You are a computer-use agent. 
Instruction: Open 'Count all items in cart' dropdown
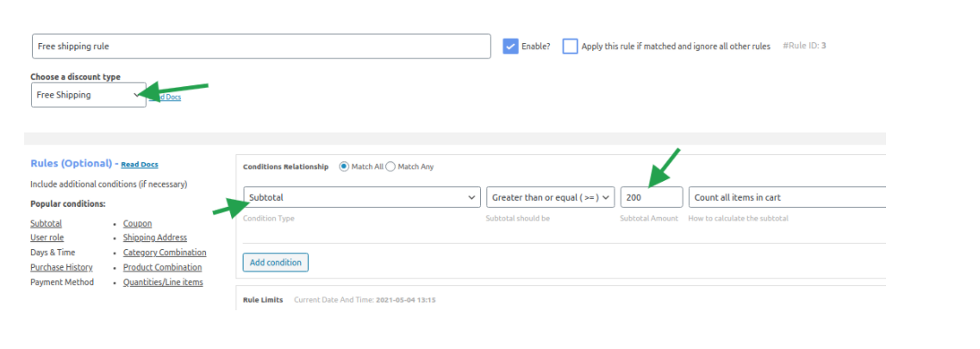point(788,197)
